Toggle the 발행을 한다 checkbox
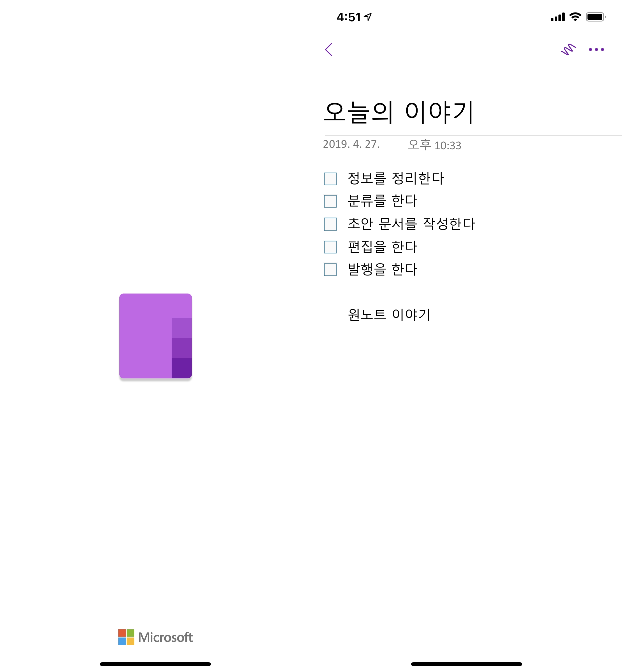Viewport: 622px width, 672px height. (x=330, y=269)
